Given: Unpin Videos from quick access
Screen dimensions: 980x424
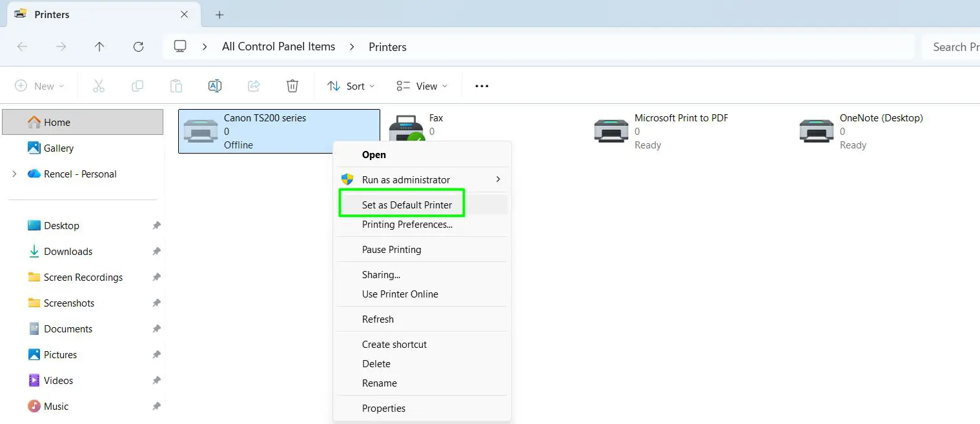Looking at the screenshot, I should [x=156, y=381].
